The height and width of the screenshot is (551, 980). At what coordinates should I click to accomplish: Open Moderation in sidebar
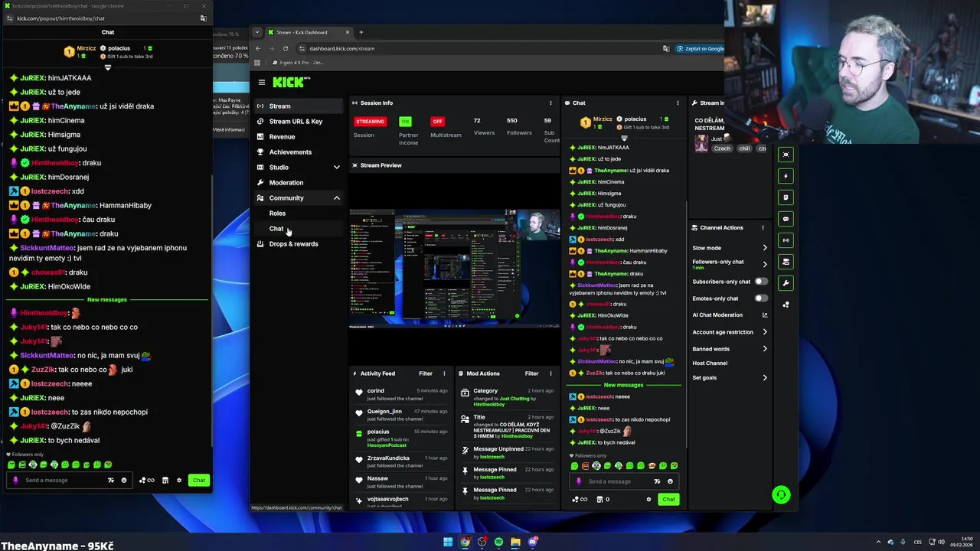click(299, 182)
